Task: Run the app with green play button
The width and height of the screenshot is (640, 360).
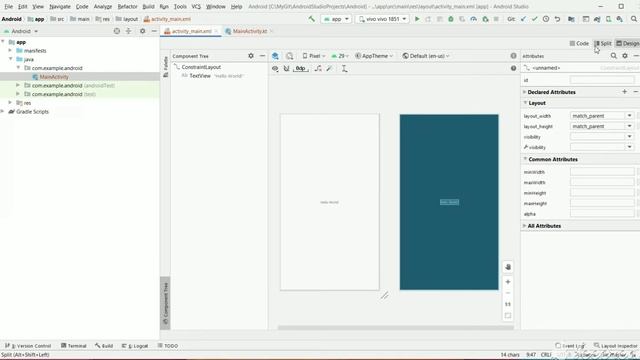Action: pyautogui.click(x=417, y=19)
